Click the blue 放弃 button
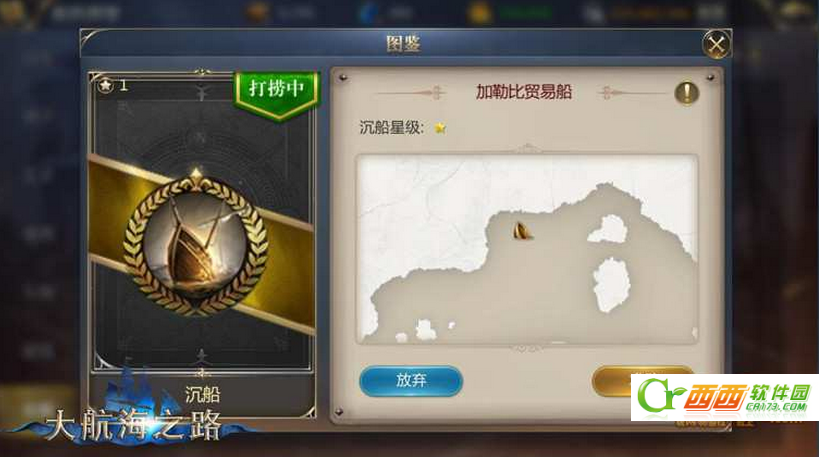Screen dimensions: 819x457 pos(411,381)
